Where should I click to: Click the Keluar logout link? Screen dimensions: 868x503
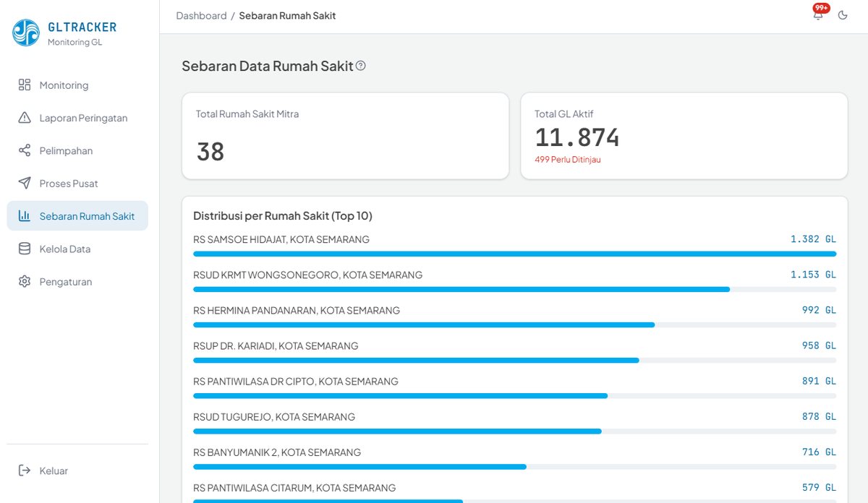click(77, 470)
